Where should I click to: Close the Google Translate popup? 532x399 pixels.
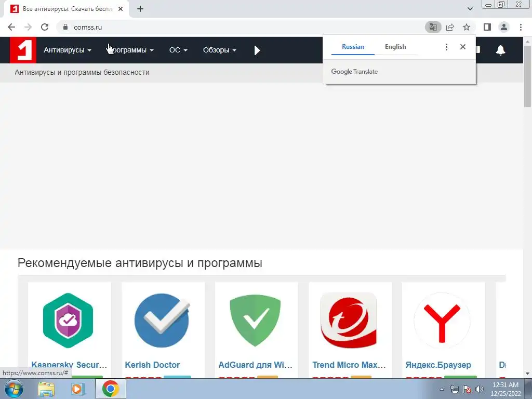click(463, 47)
